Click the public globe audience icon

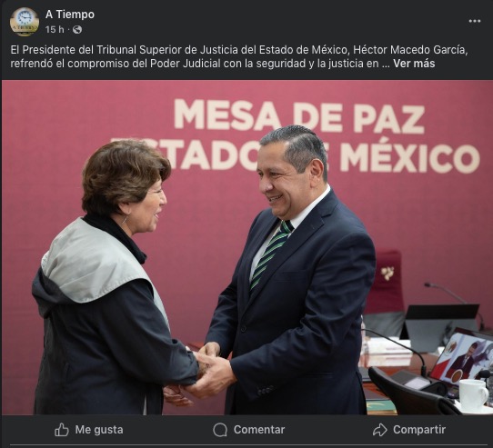(x=77, y=30)
